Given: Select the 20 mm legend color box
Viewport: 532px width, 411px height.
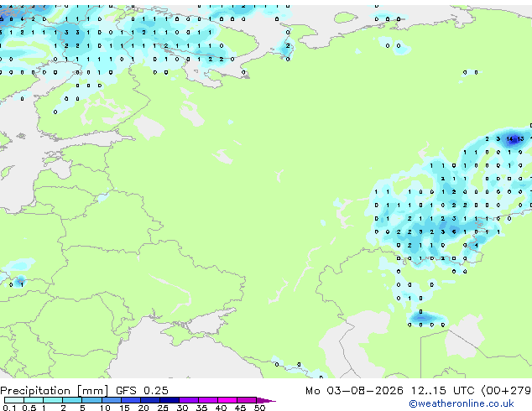Looking at the screenshot, I should pyautogui.click(x=150, y=400).
